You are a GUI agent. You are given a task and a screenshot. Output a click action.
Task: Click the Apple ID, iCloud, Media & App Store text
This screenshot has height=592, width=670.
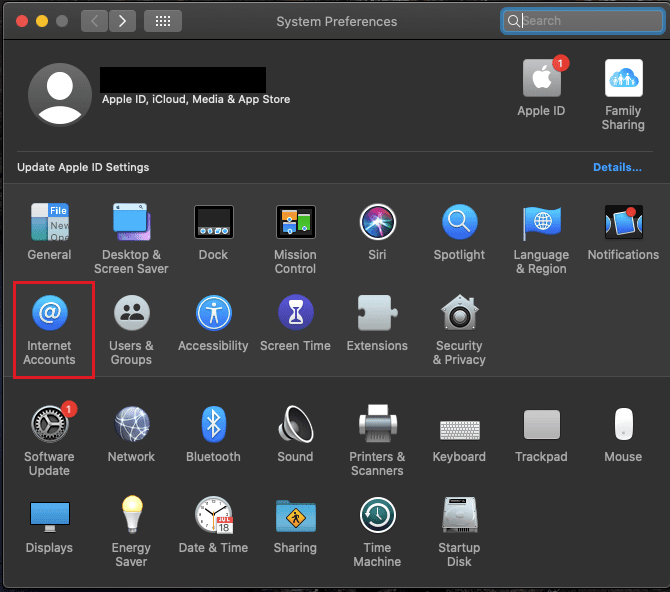(196, 99)
